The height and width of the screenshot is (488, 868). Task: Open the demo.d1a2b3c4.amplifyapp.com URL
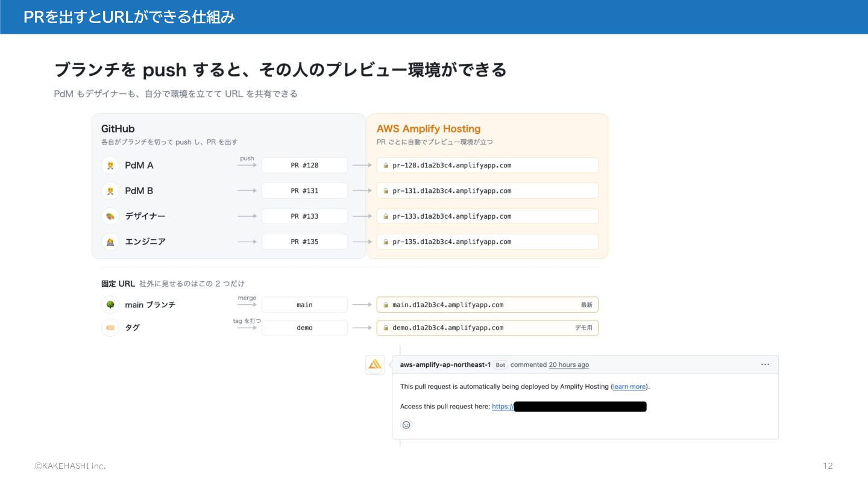(x=488, y=328)
